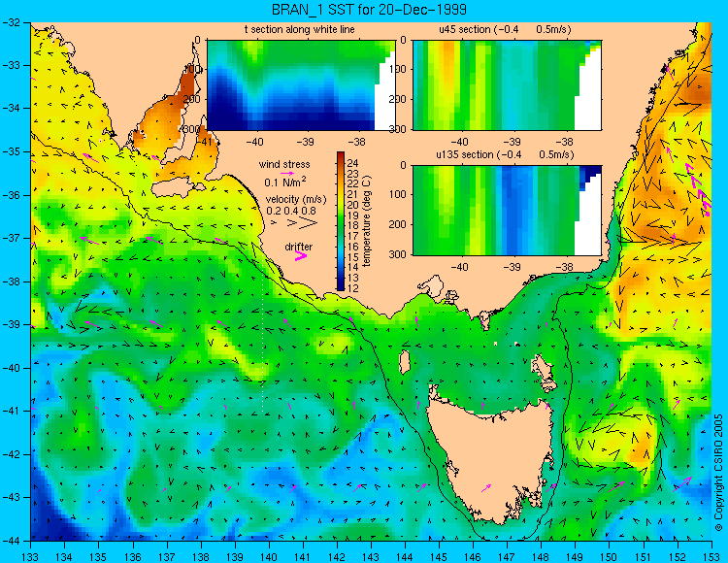728x563 pixels.
Task: Click the dark red top of colorbar
Action: pyautogui.click(x=341, y=155)
